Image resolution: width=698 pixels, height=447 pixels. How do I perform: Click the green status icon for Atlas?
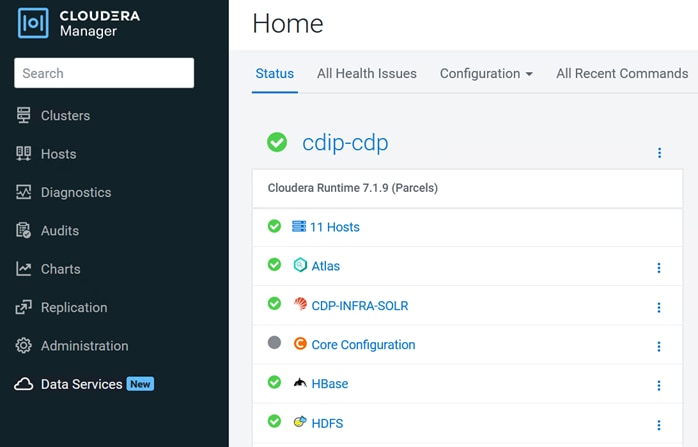(274, 264)
